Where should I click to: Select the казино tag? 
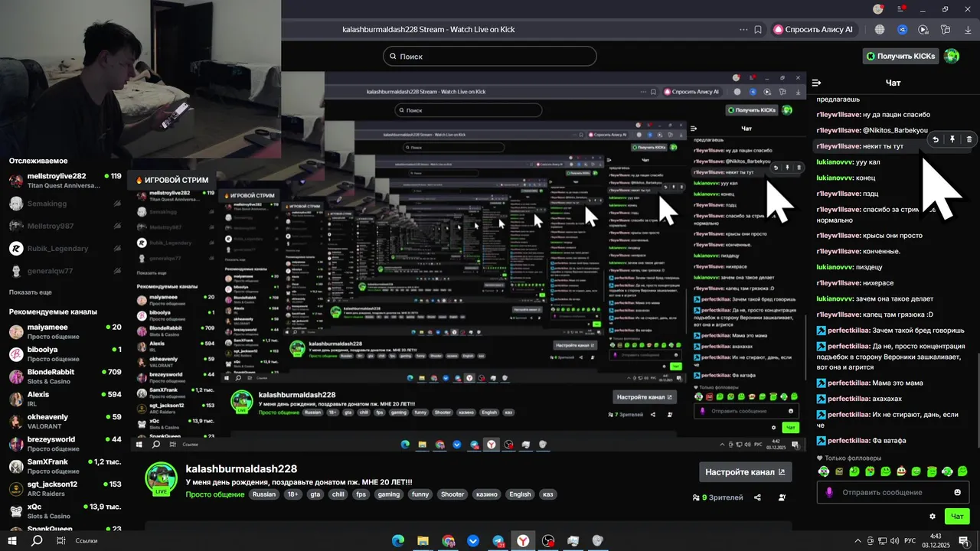tap(487, 494)
